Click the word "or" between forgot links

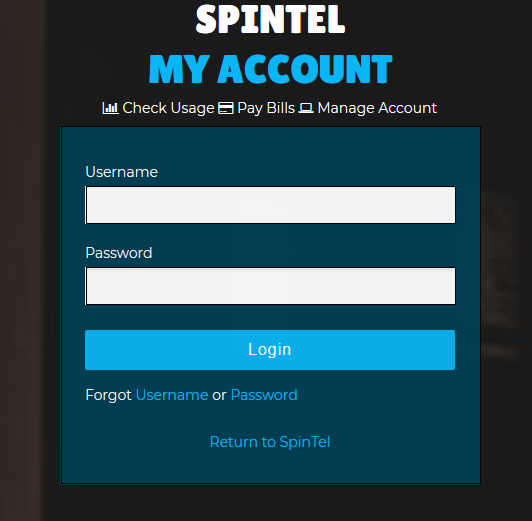tap(219, 395)
